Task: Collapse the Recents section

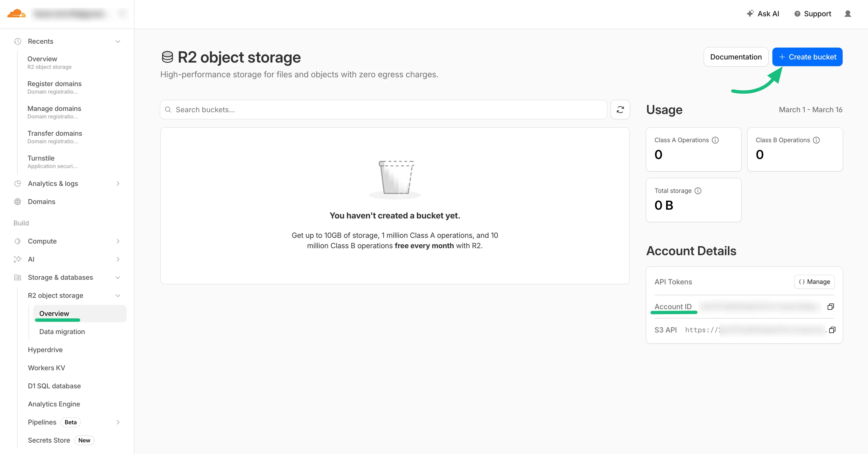Action: pyautogui.click(x=118, y=41)
